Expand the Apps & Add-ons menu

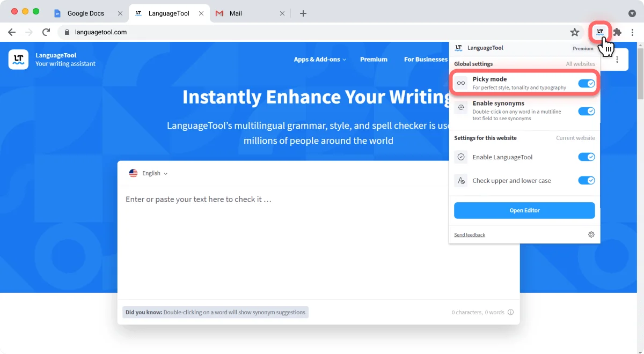click(319, 60)
